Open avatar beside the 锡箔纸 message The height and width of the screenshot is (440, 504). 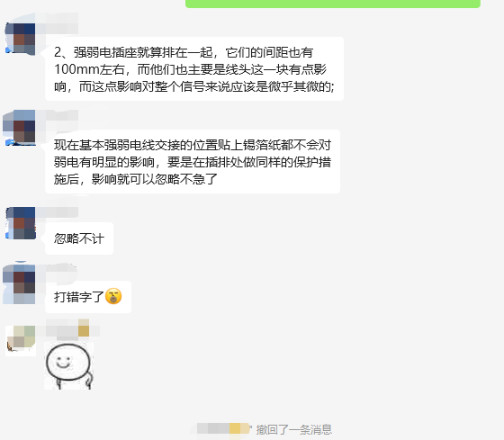pyautogui.click(x=20, y=129)
